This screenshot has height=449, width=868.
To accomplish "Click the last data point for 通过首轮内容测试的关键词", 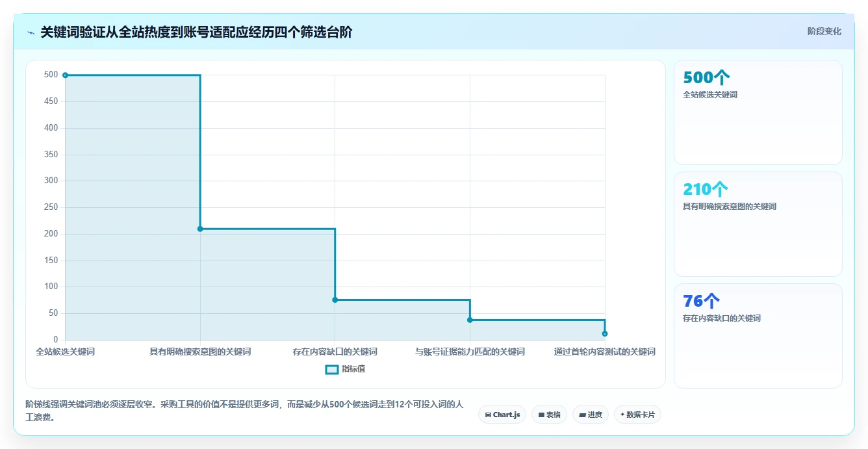I will click(x=605, y=333).
